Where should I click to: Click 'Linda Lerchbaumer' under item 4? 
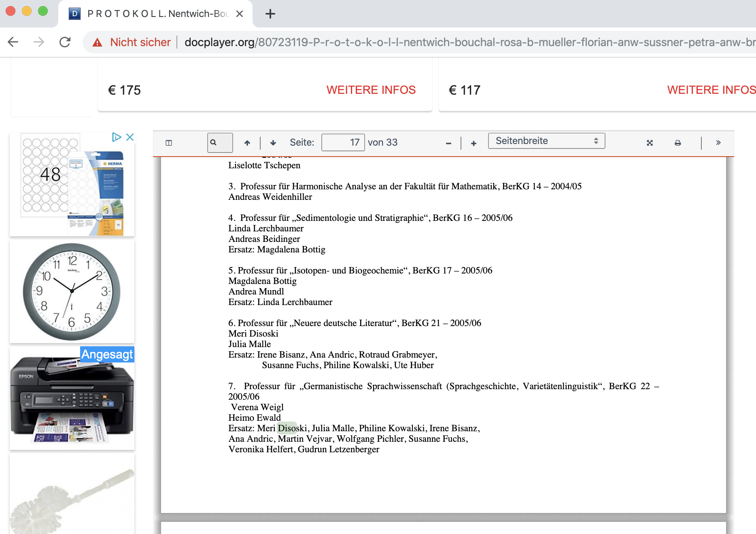[266, 228]
